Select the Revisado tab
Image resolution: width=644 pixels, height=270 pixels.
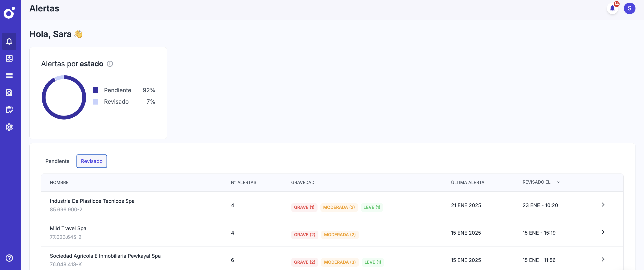92,161
